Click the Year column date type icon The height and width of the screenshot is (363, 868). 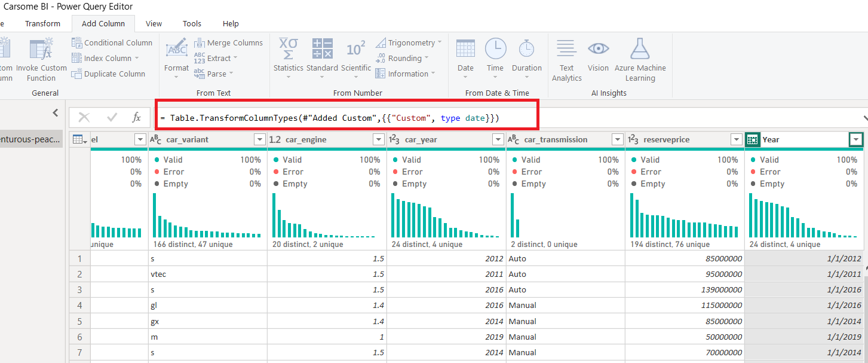pyautogui.click(x=753, y=139)
